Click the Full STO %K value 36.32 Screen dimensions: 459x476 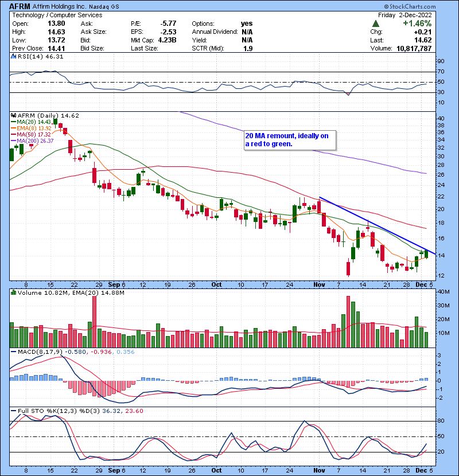click(x=111, y=411)
